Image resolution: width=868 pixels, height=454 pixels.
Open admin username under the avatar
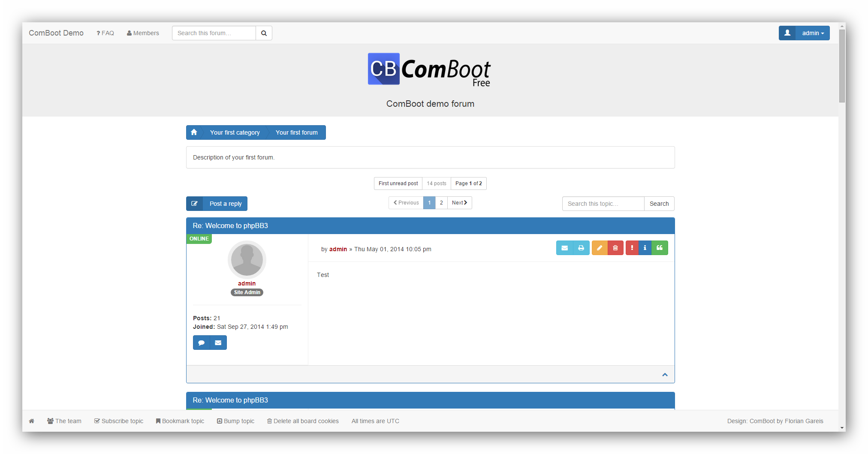247,283
